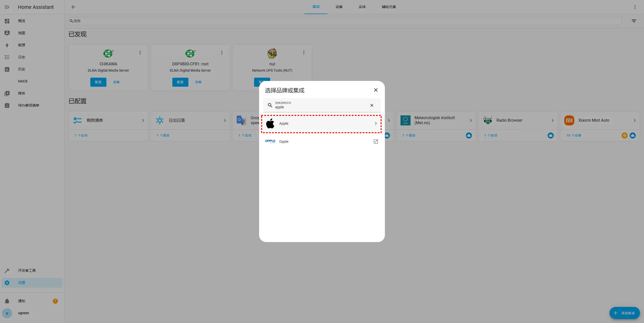
Task: Go back with the arrow icon
Action: [x=73, y=7]
